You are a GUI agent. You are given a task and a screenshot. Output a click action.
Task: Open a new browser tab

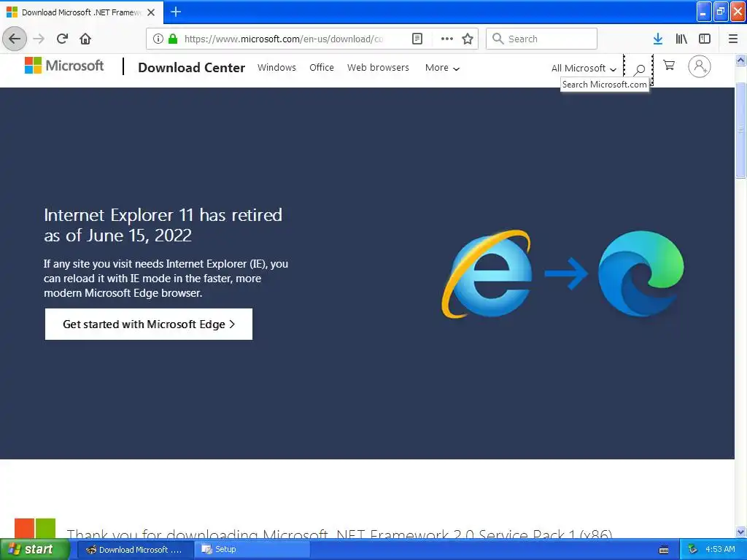(175, 12)
